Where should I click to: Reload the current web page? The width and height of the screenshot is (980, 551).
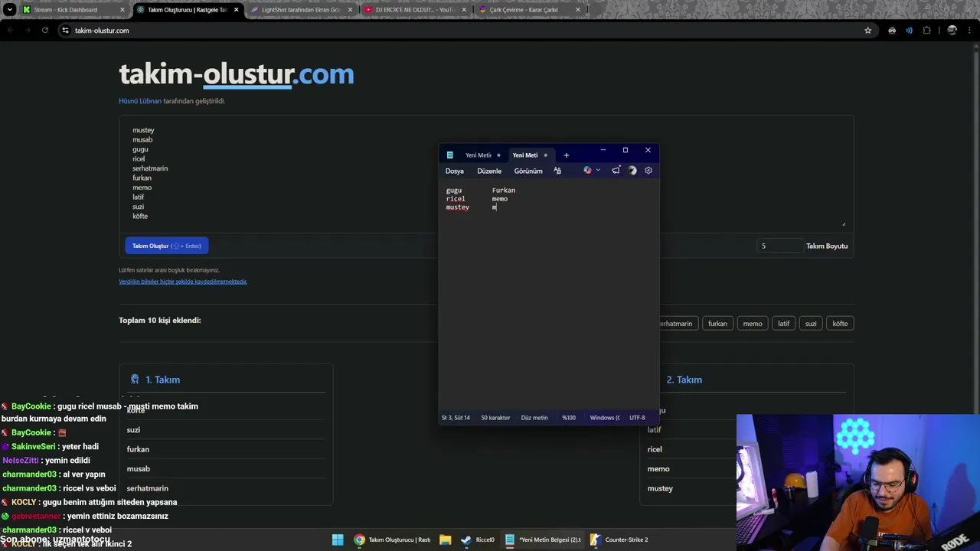pos(45,31)
